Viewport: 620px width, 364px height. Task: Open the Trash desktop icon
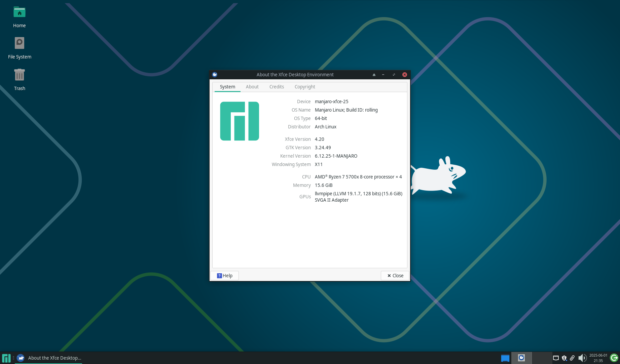click(x=19, y=75)
